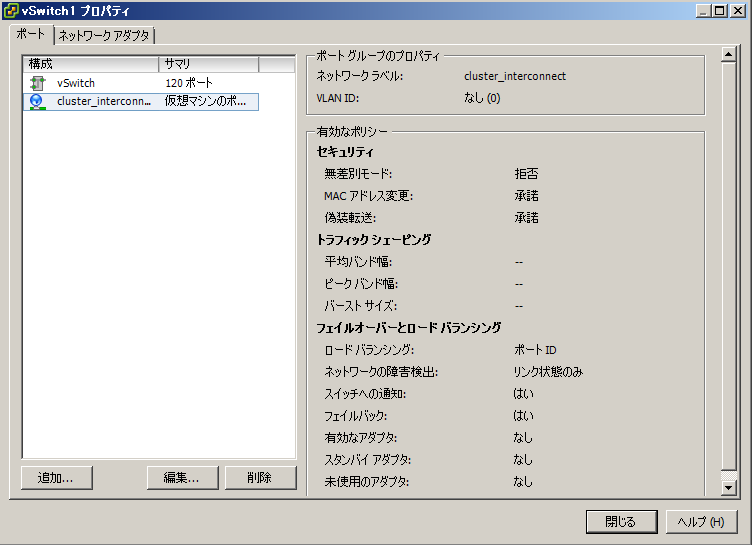753x545 pixels.
Task: Click the 編集... button
Action: 182,478
